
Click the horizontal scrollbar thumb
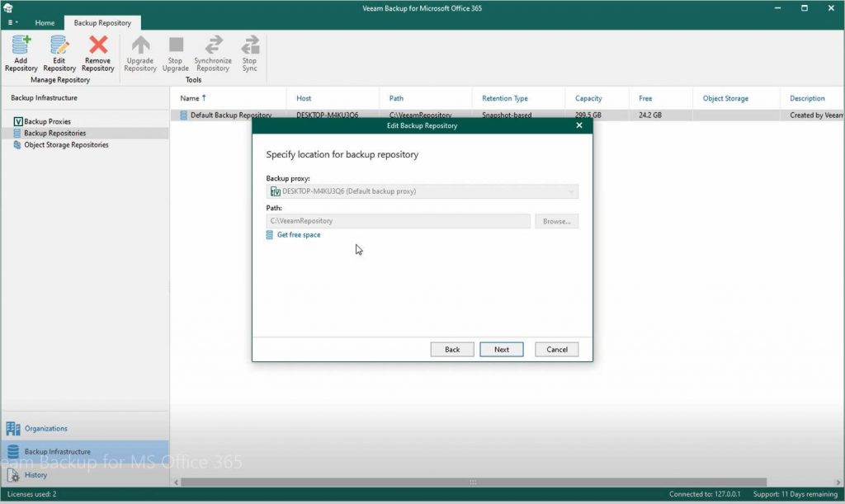click(x=473, y=483)
